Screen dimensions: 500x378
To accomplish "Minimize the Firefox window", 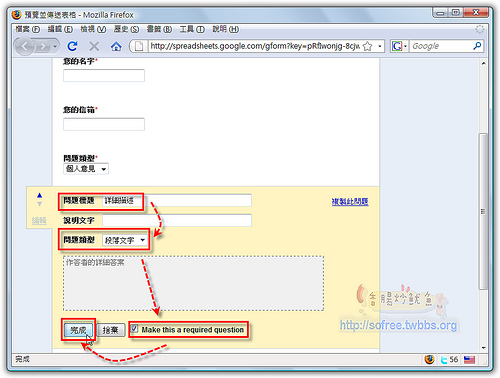I will 441,13.
